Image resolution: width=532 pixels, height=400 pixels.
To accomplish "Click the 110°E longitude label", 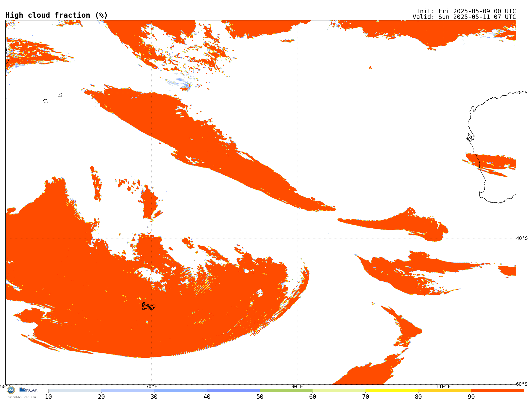I will (443, 386).
